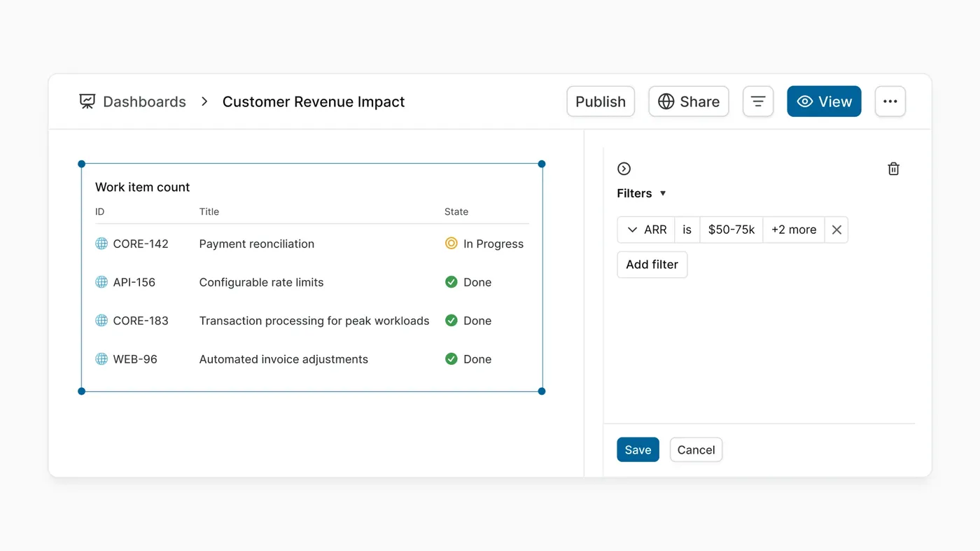Select 'Automated invoice adjustments' title
Viewport: 980px width, 551px height.
pyautogui.click(x=283, y=359)
